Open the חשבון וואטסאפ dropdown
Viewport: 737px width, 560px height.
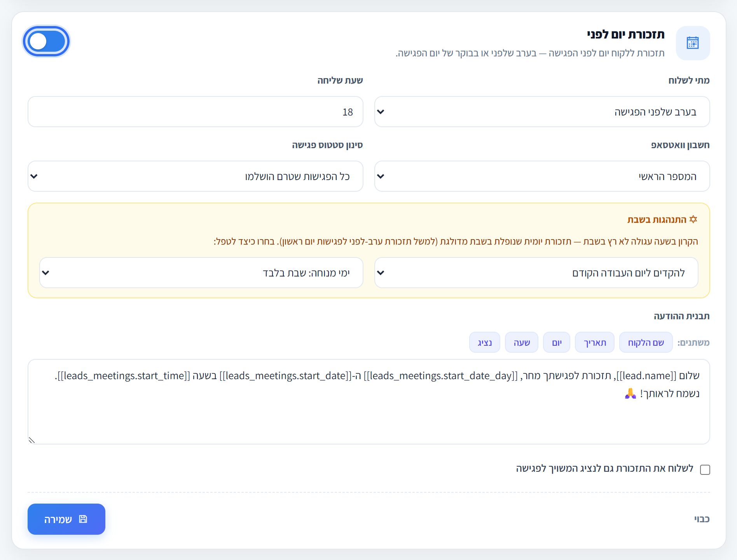(x=542, y=176)
